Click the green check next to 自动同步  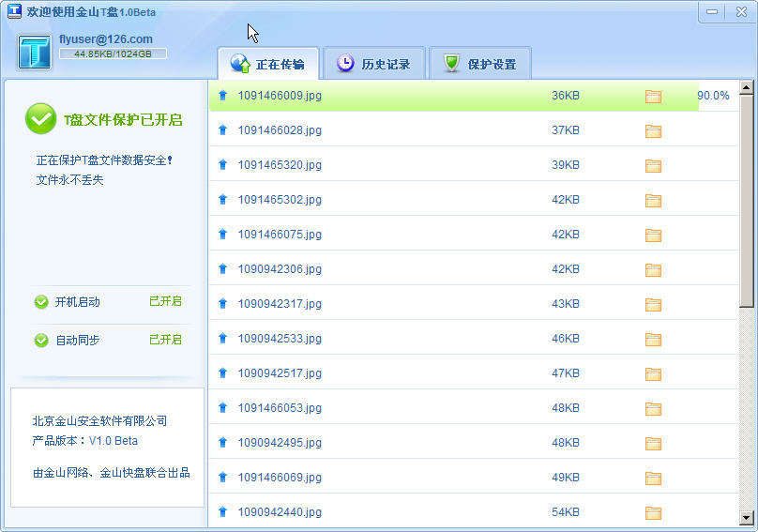(41, 341)
